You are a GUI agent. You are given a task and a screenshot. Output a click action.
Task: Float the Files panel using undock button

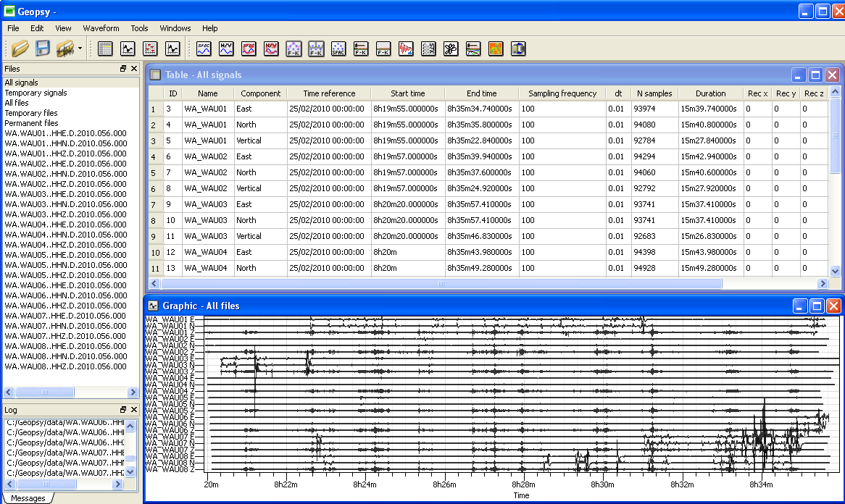123,69
